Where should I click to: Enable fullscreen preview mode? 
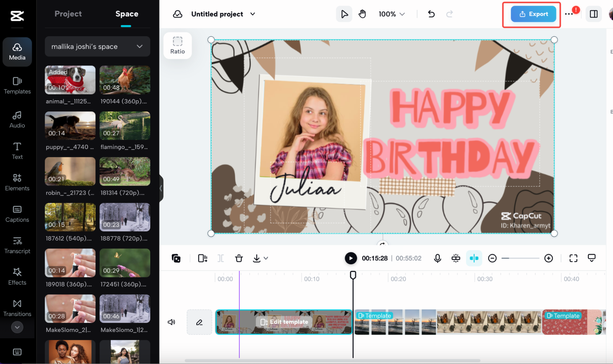pos(573,258)
